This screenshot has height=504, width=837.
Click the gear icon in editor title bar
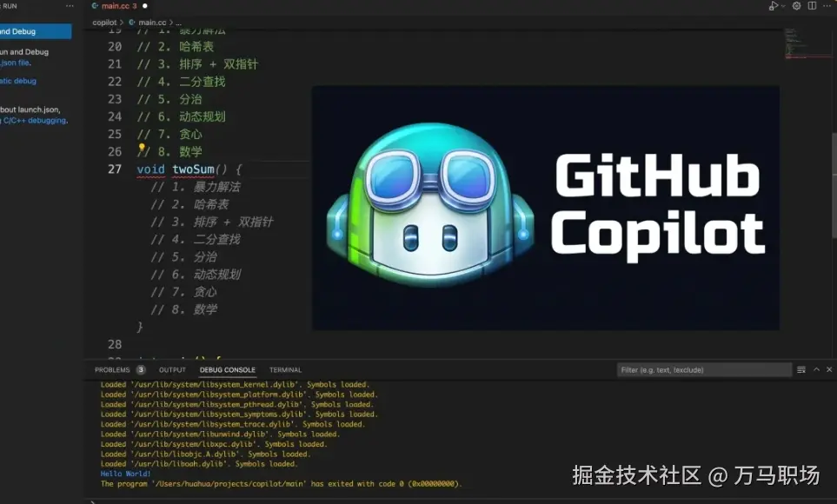point(796,6)
